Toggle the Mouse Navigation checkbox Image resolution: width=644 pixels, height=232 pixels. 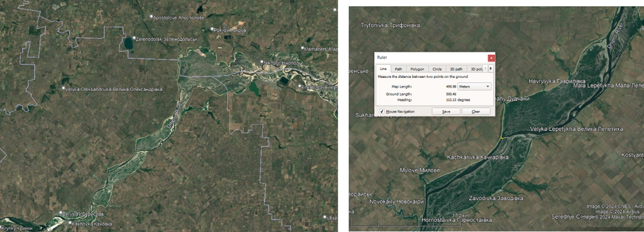[x=382, y=111]
